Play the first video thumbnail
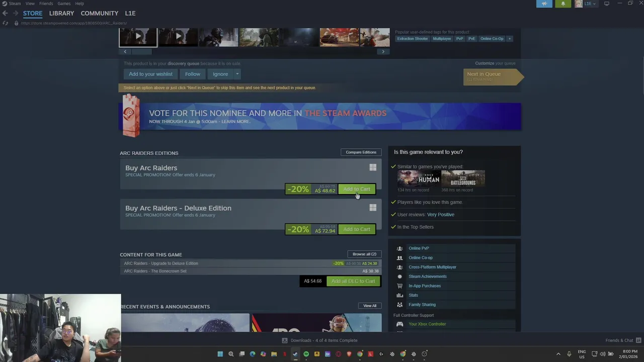Image resolution: width=644 pixels, height=362 pixels. point(138,37)
